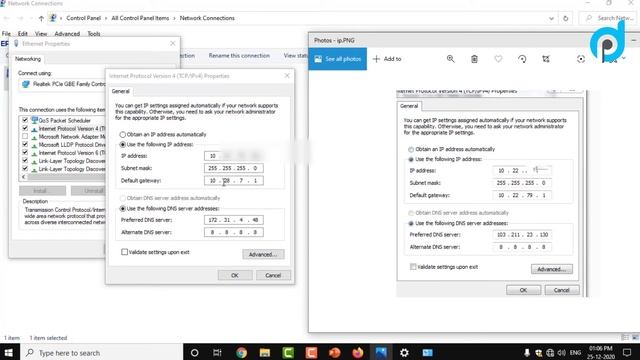Click See all photos button
The height and width of the screenshot is (360, 640).
338,59
